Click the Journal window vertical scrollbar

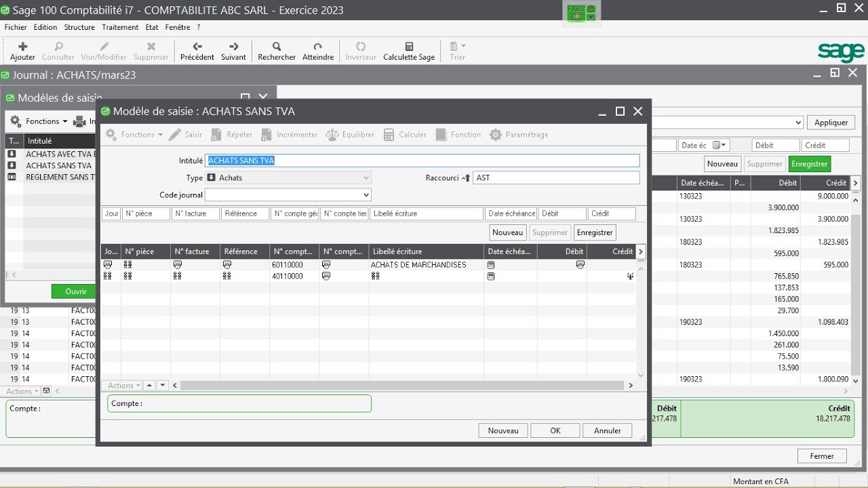856,291
